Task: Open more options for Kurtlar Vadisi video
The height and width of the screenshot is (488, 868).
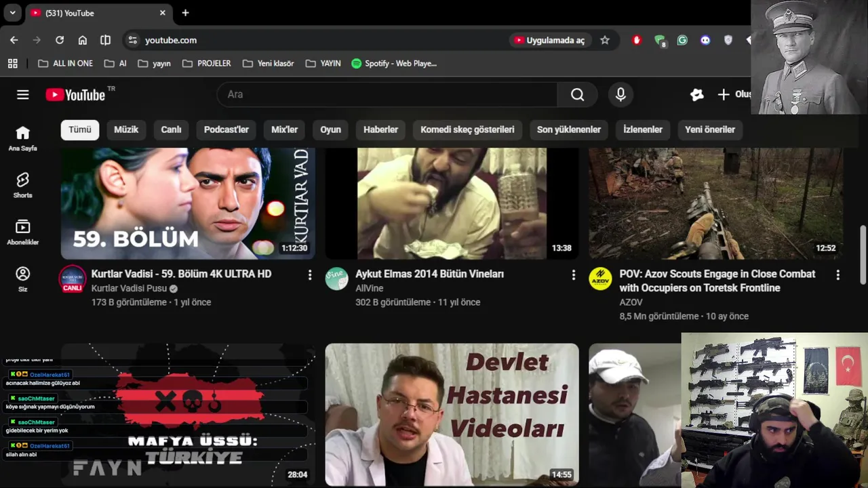Action: pyautogui.click(x=310, y=274)
